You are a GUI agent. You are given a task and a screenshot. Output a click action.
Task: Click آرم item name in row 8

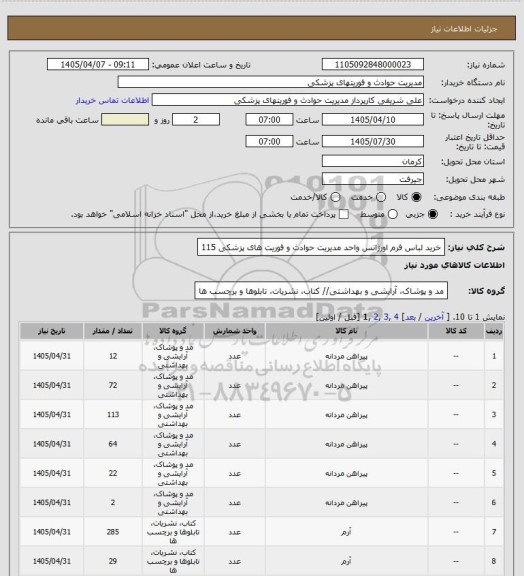(346, 561)
